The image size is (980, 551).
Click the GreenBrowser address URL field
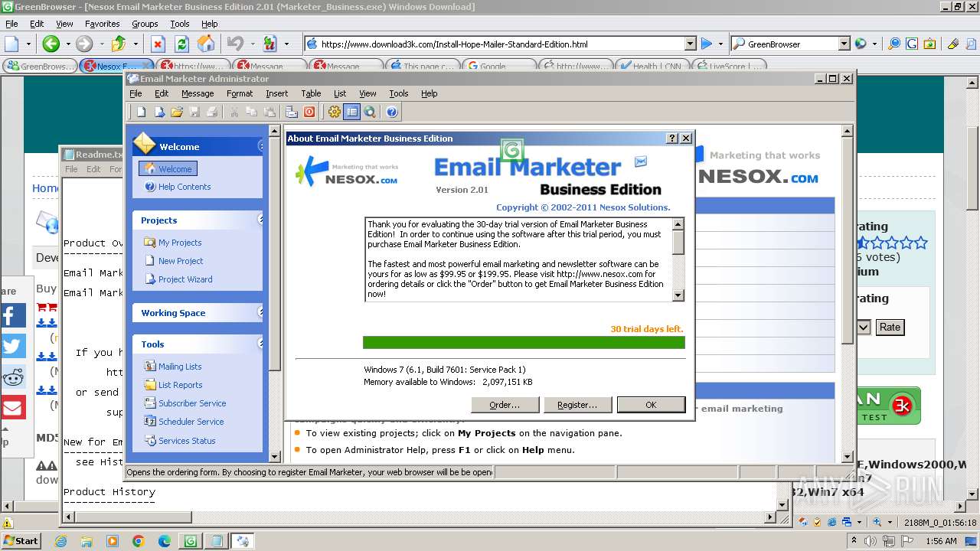[x=495, y=44]
